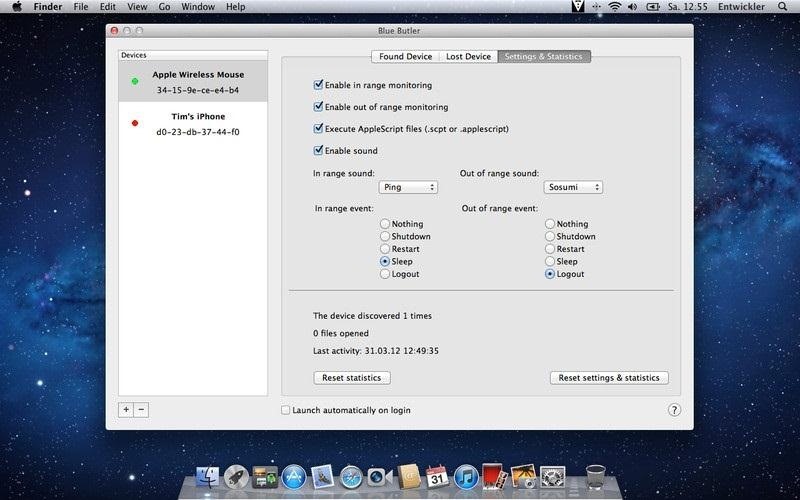Open the Edit menu
This screenshot has width=800, height=500.
tap(108, 7)
